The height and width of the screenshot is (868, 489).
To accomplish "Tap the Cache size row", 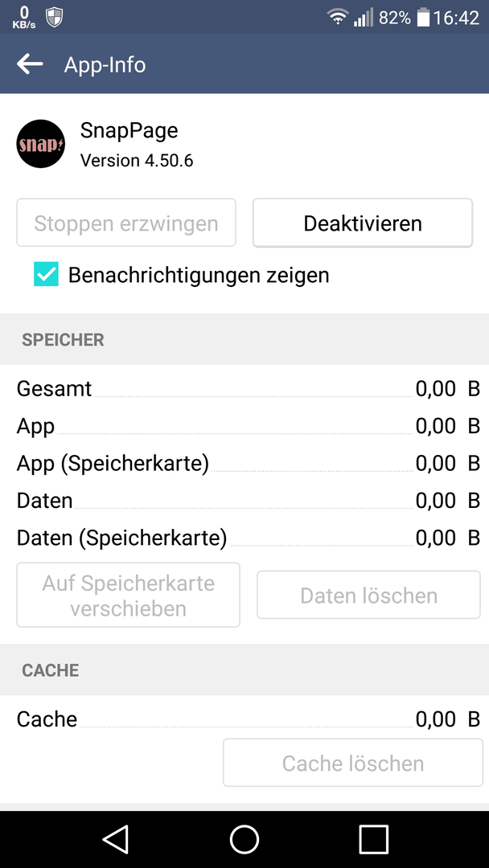I will click(x=248, y=719).
